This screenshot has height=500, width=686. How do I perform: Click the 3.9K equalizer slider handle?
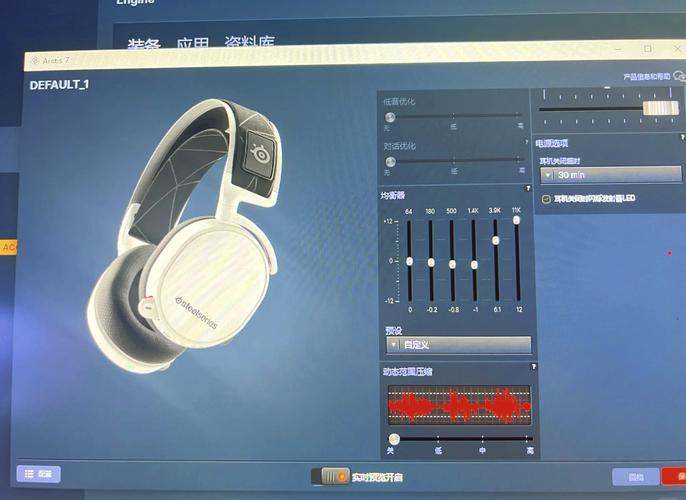coord(496,240)
